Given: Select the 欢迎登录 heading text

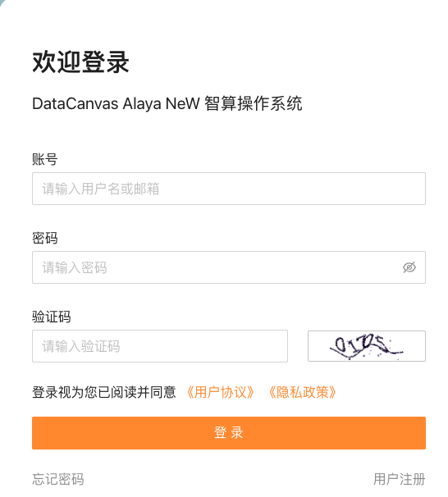Looking at the screenshot, I should (x=80, y=62).
